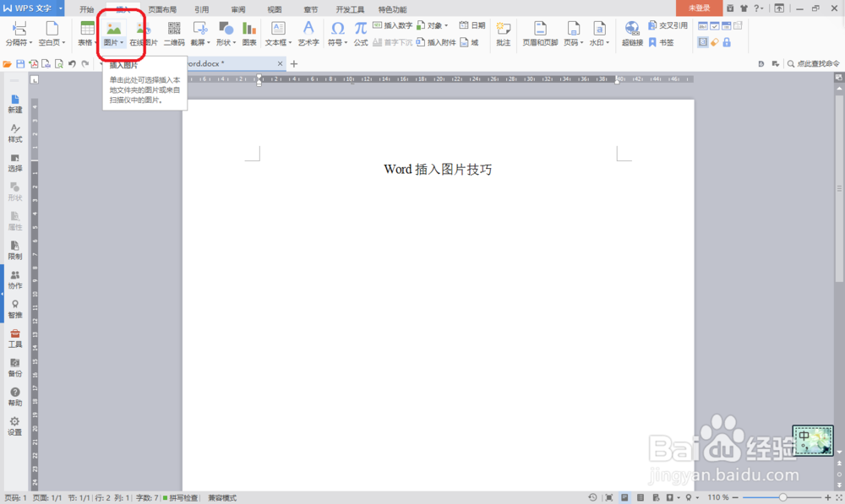Select page layout view button in status bar
This screenshot has width=845, height=504.
pos(624,497)
